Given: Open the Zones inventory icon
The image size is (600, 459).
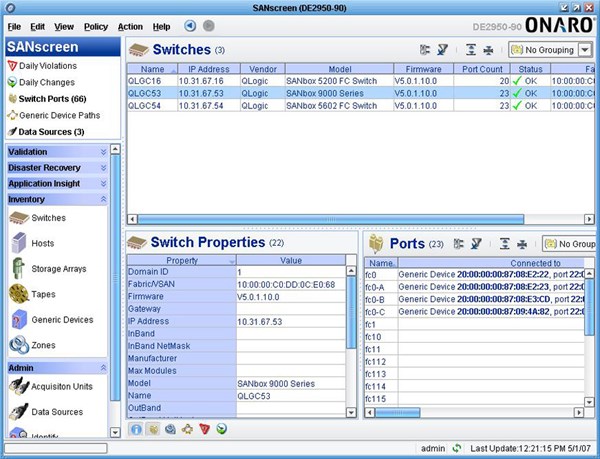Looking at the screenshot, I should click(x=19, y=345).
